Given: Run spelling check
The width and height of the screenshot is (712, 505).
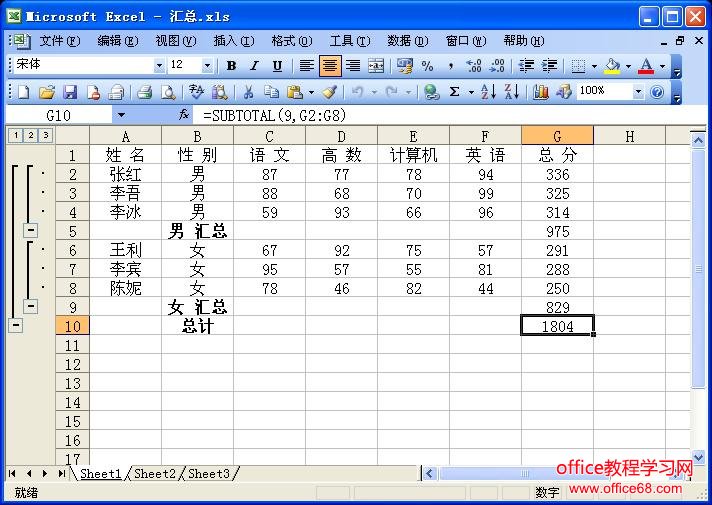Looking at the screenshot, I should (x=197, y=92).
